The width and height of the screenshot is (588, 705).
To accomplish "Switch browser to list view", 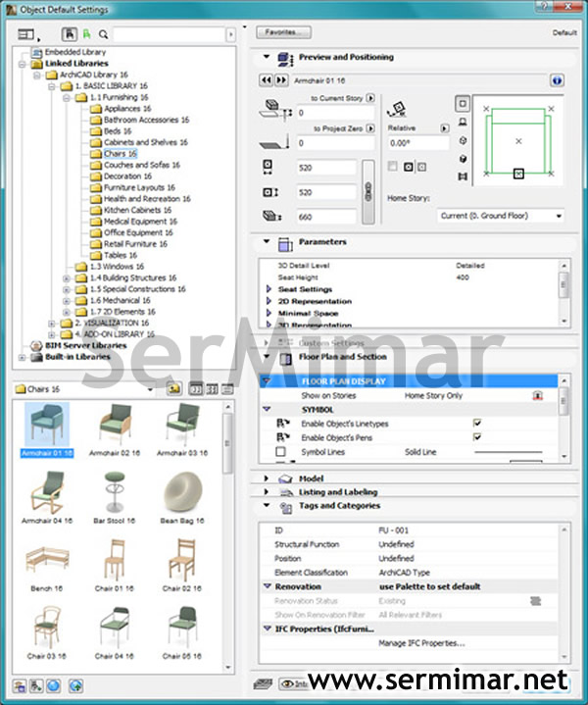I will pyautogui.click(x=227, y=389).
